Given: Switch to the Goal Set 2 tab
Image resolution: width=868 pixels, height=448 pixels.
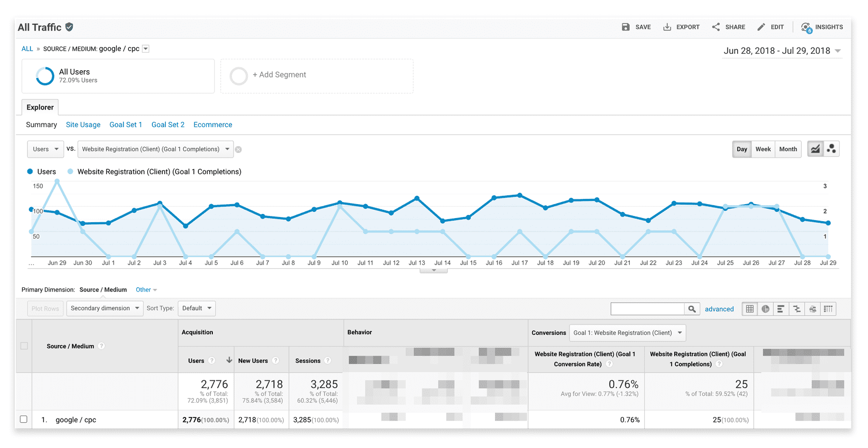Looking at the screenshot, I should [168, 125].
